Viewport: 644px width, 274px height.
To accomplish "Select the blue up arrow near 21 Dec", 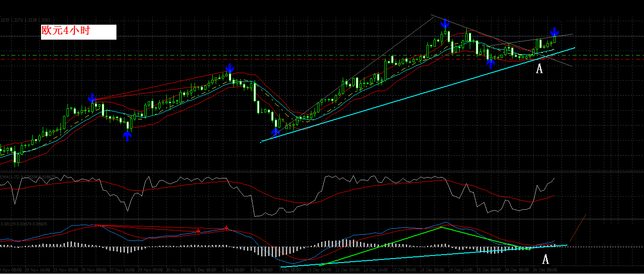I will pyautogui.click(x=491, y=63).
